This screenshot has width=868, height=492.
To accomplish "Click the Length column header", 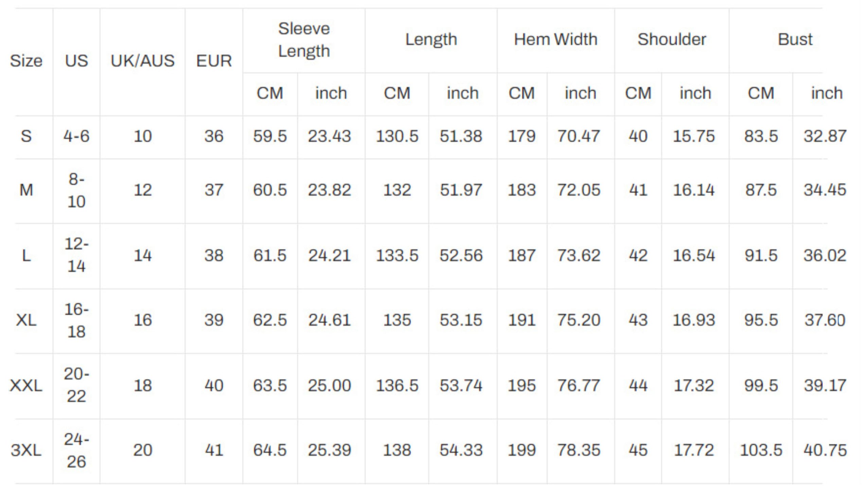I will pos(431,39).
